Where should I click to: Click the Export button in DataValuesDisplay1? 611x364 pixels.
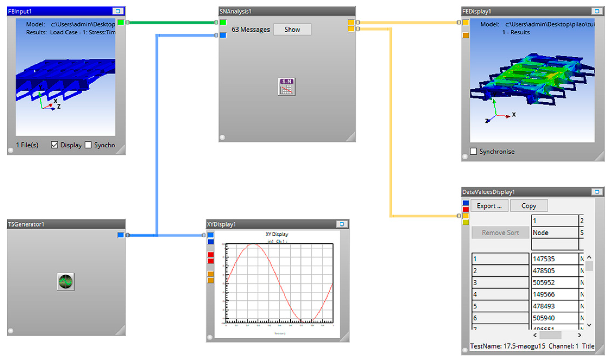489,206
